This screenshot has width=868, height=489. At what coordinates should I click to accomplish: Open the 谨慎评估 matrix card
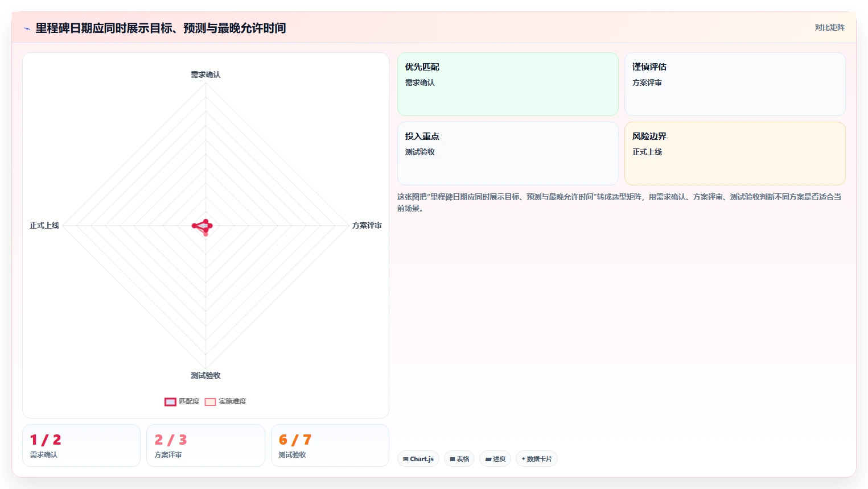[735, 84]
